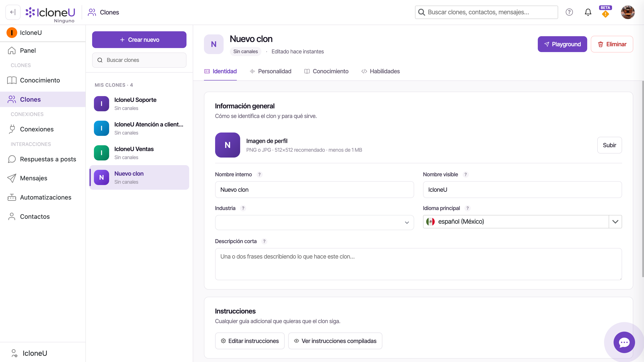Switch to the Personalidad tab
The height and width of the screenshot is (362, 644).
click(271, 72)
